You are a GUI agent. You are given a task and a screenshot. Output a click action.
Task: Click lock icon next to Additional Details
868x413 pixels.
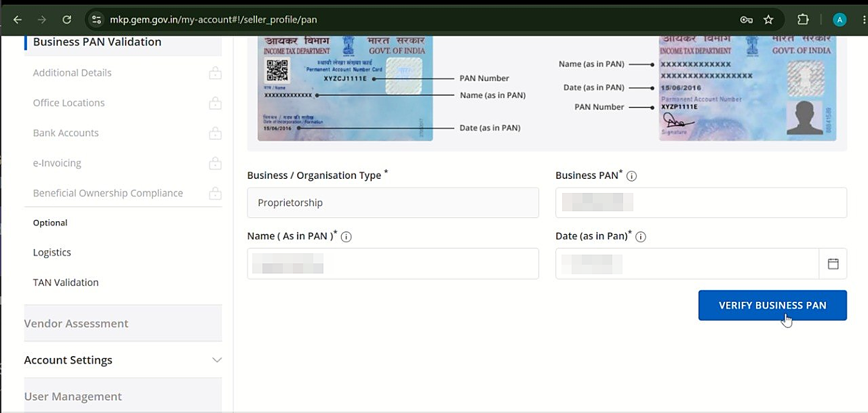[x=215, y=73]
